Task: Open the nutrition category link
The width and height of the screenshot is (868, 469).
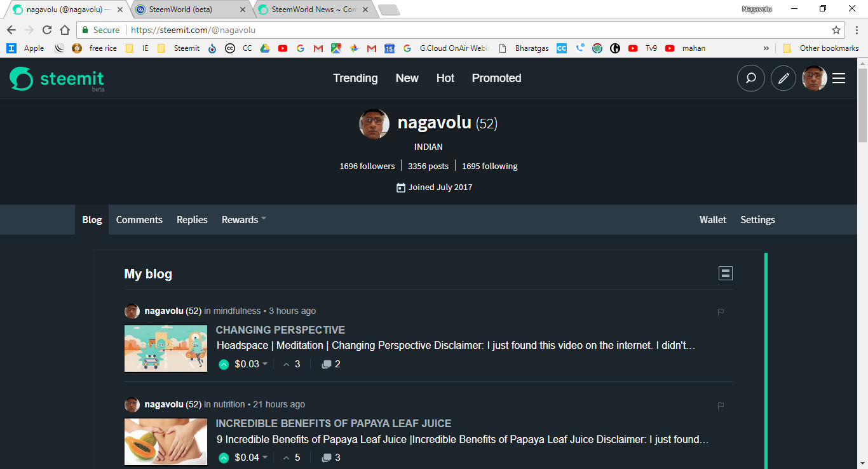Action: tap(229, 404)
